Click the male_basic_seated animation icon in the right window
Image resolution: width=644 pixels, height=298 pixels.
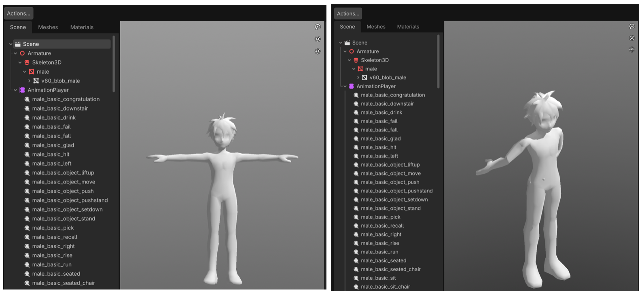356,261
